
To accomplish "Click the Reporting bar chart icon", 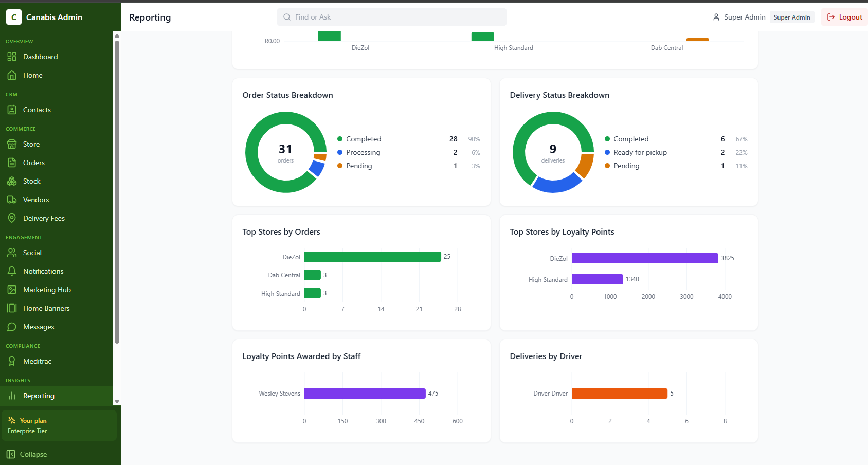I will 12,396.
